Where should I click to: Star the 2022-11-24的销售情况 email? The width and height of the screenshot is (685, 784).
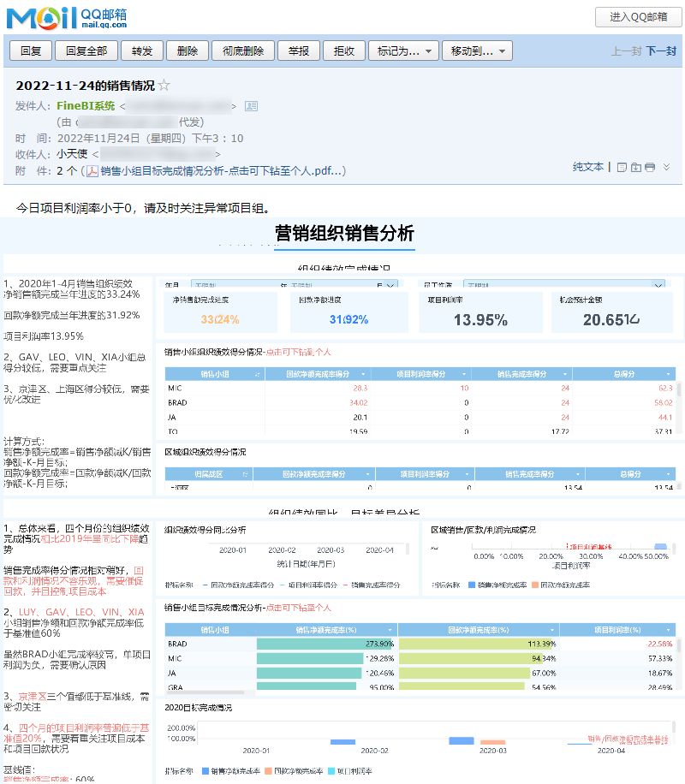click(x=164, y=86)
